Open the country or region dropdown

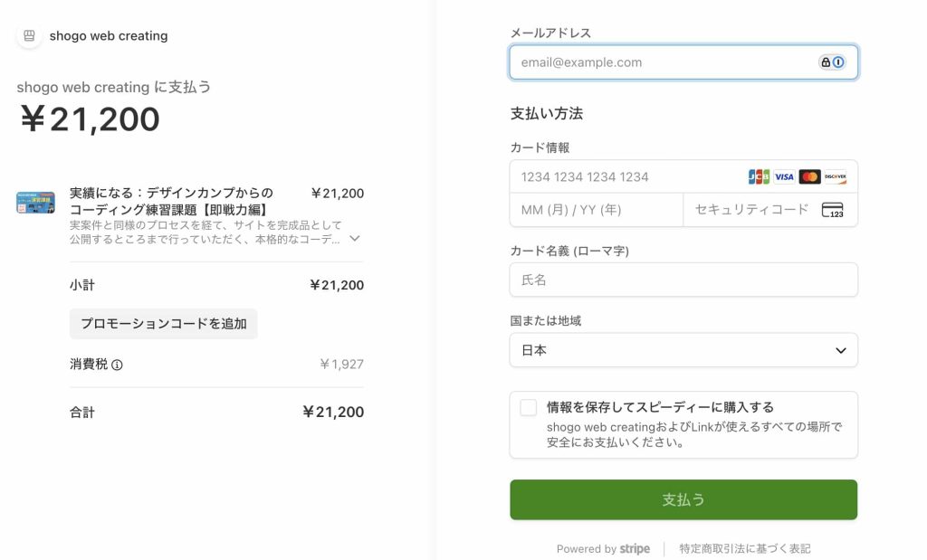point(683,350)
